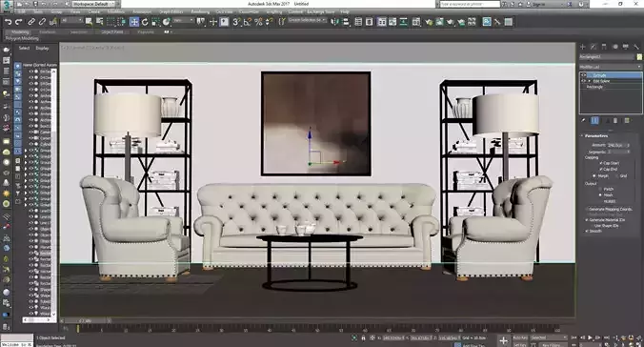Toggle the Angle Snap button
The image size is (644, 347).
[x=248, y=22]
